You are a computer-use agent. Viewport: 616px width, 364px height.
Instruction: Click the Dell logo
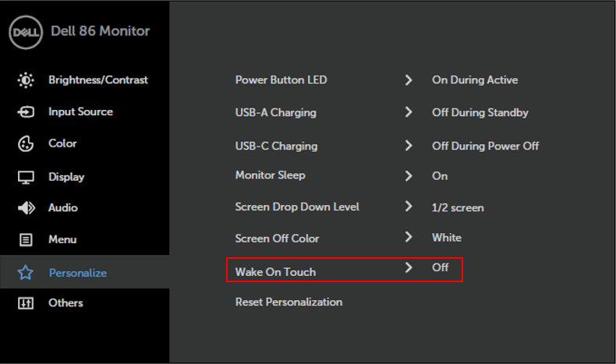26,32
